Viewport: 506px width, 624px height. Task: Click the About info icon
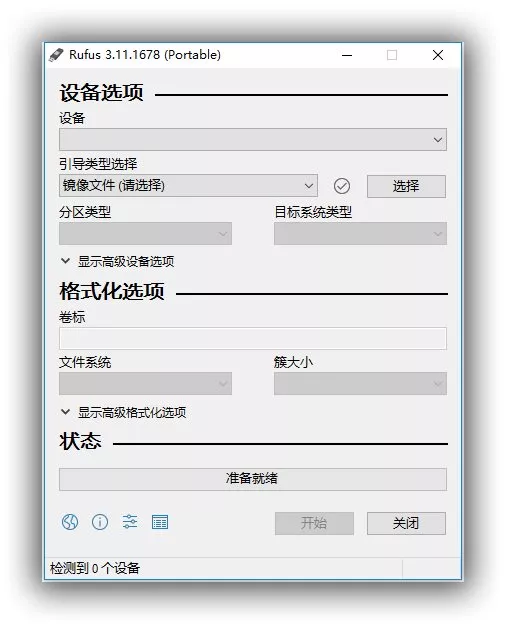tap(100, 522)
